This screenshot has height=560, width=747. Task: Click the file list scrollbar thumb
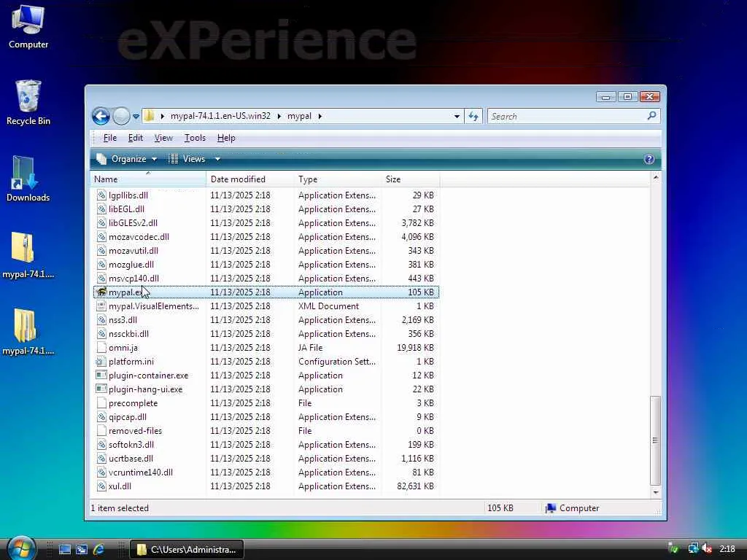656,440
